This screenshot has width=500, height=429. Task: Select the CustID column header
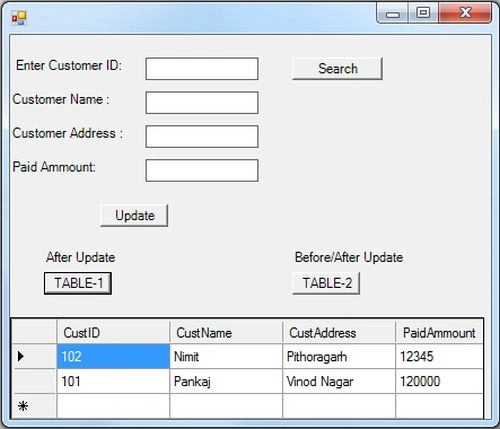click(x=113, y=332)
